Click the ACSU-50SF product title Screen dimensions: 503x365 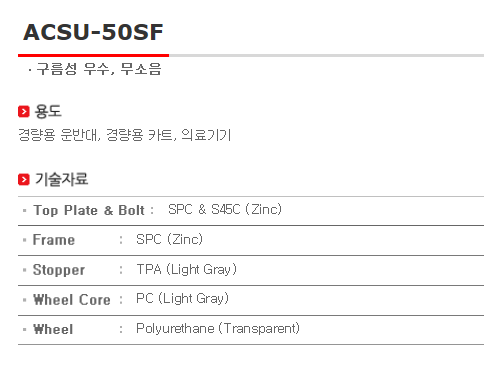[x=93, y=32]
